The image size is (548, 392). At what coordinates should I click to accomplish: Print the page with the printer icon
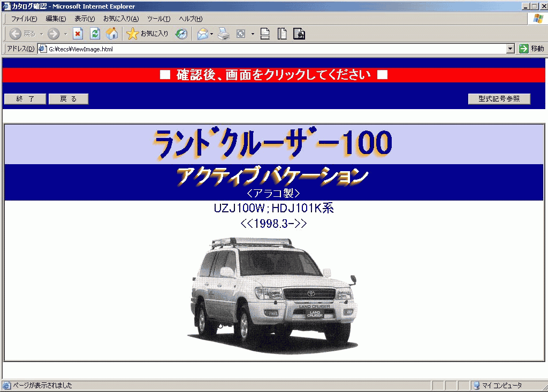pos(224,34)
